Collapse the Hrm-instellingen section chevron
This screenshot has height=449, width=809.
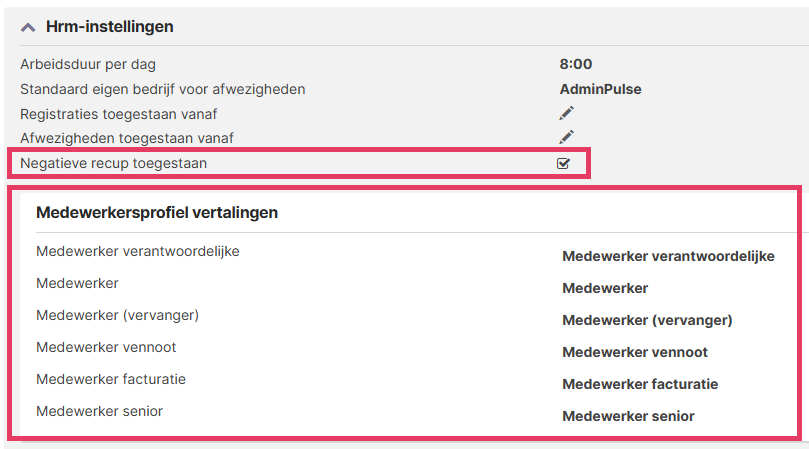[28, 27]
